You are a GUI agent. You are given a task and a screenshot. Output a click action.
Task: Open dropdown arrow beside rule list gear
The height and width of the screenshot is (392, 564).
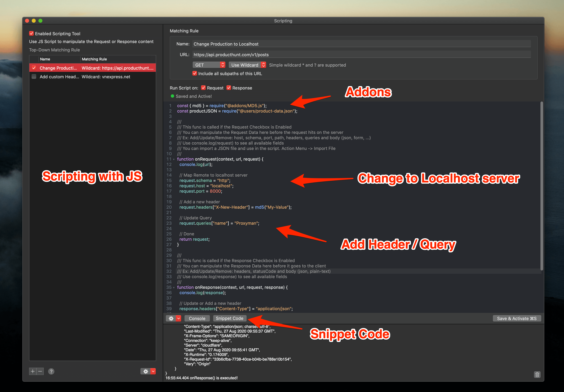(153, 371)
